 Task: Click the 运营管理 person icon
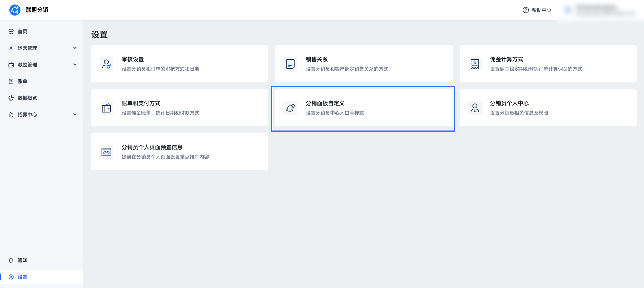coord(11,48)
